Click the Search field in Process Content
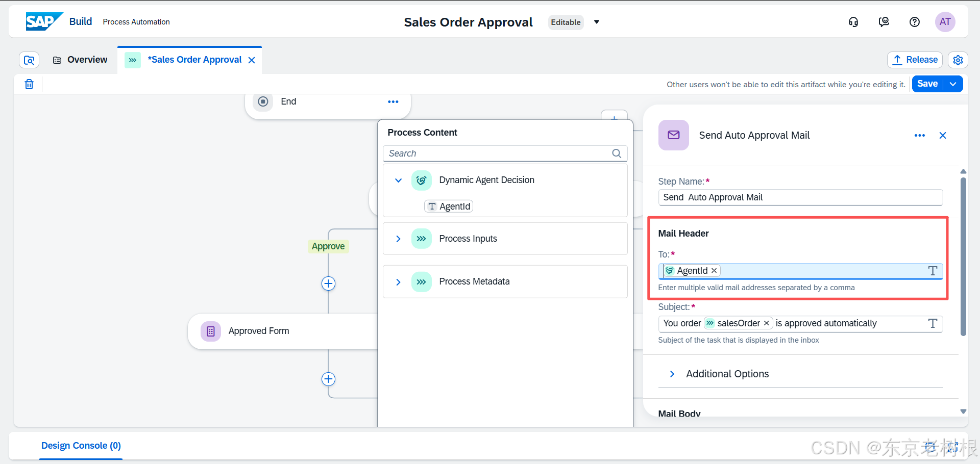The image size is (980, 464). click(x=505, y=153)
